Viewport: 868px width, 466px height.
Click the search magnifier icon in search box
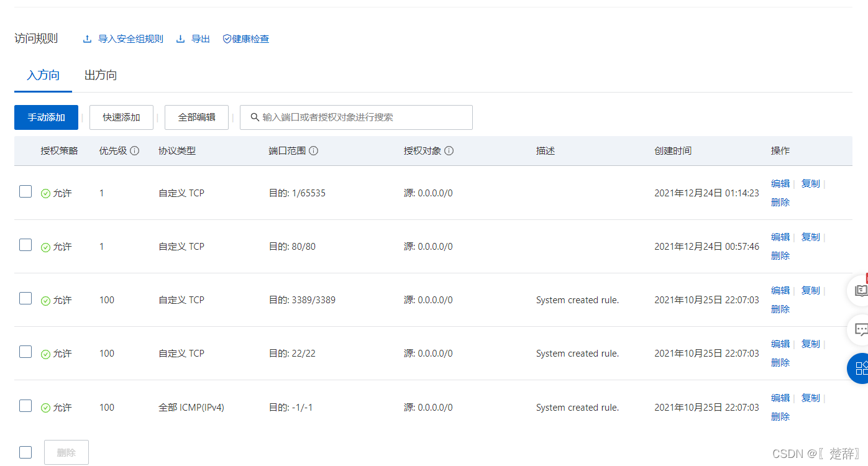255,117
